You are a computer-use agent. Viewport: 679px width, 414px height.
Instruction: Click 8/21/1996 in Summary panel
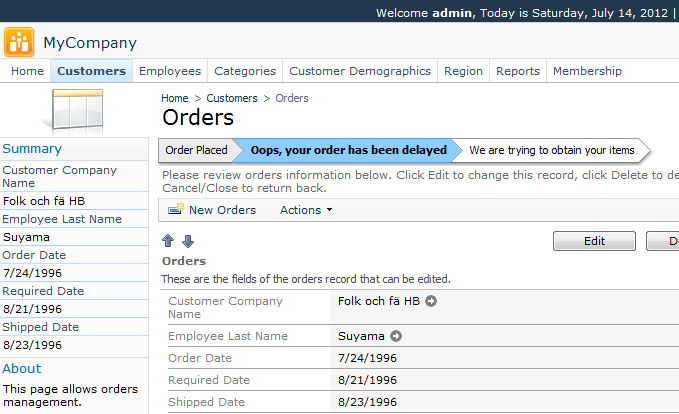click(32, 309)
